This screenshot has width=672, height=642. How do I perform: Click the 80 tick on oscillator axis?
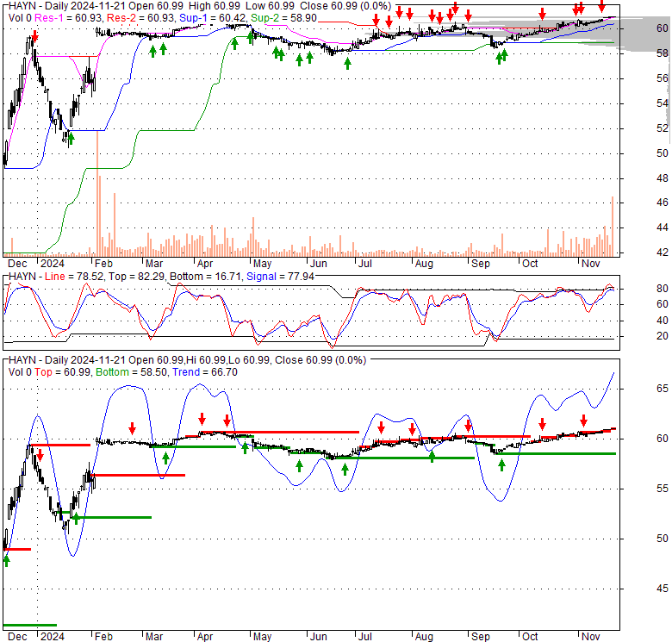click(663, 289)
